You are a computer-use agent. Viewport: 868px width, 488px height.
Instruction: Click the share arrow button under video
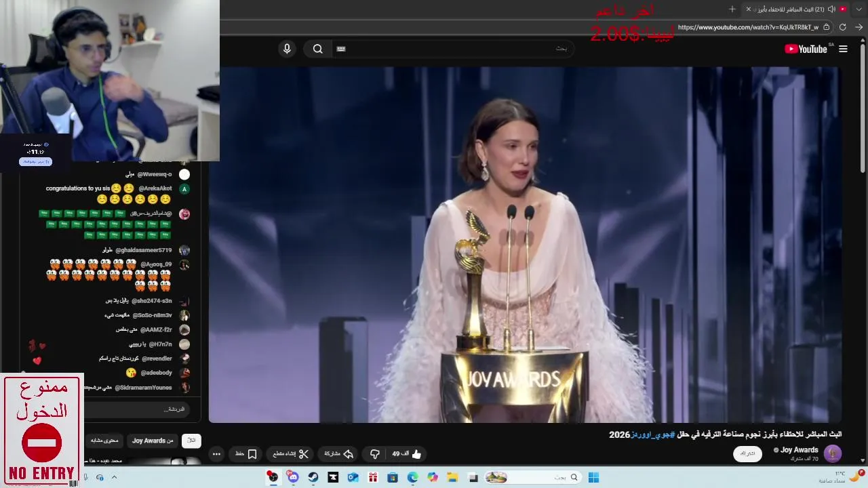point(339,454)
